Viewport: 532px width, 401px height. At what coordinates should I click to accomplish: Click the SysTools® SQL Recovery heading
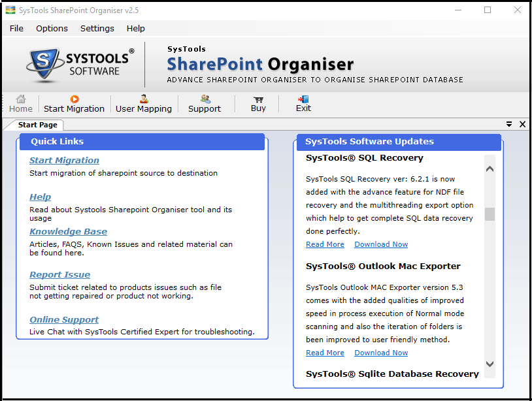point(365,158)
